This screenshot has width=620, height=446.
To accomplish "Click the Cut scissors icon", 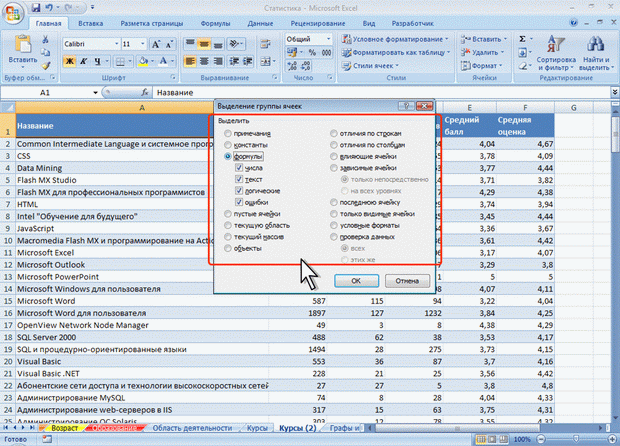I will (45, 39).
